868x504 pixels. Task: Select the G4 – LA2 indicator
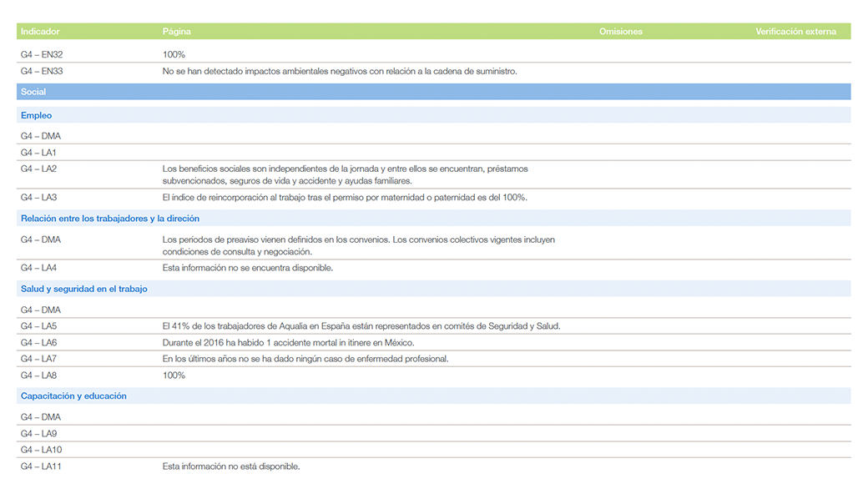click(38, 169)
